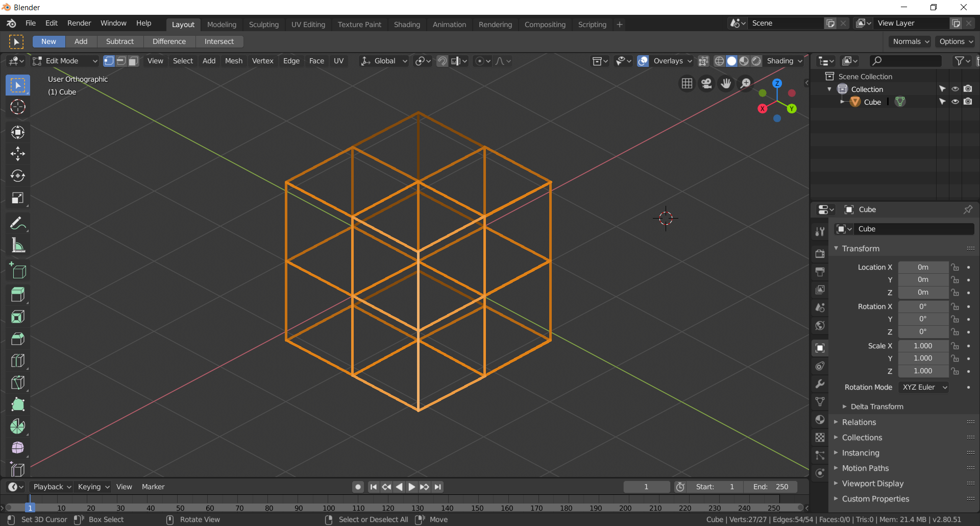Click the pan view hand icon
This screenshot has width=980, height=526.
pos(726,83)
